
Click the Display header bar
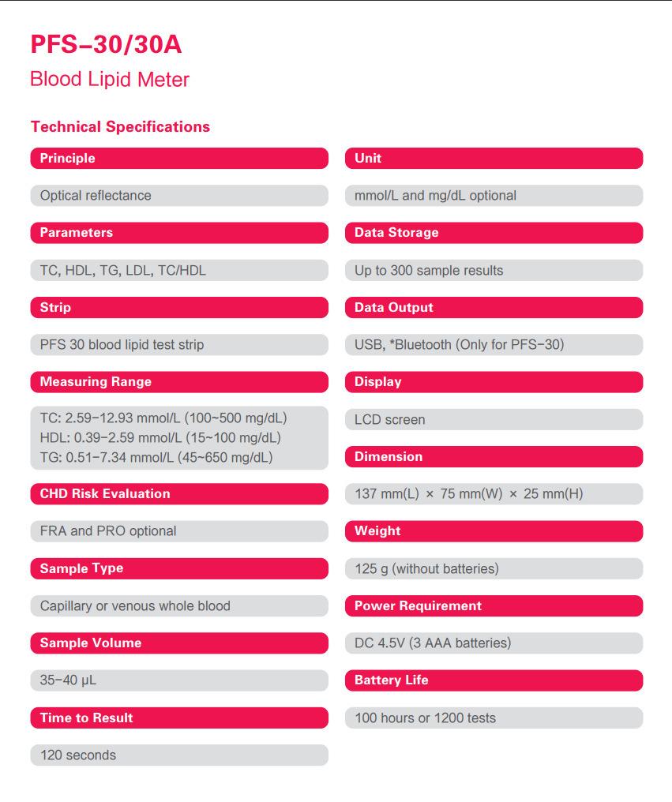pyautogui.click(x=494, y=382)
